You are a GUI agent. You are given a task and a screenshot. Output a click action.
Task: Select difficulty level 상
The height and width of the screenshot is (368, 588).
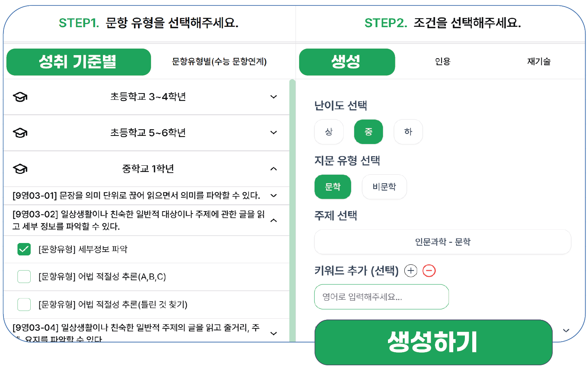point(329,132)
